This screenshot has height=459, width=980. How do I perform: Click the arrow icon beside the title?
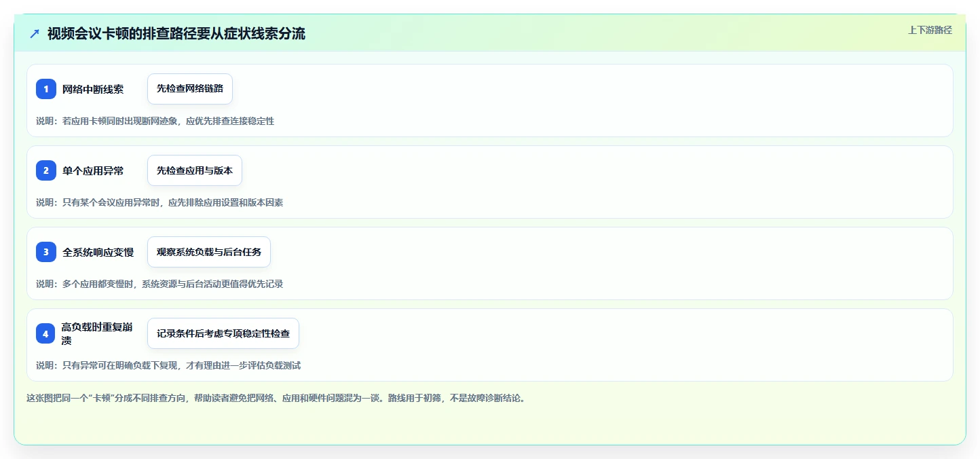tap(35, 34)
